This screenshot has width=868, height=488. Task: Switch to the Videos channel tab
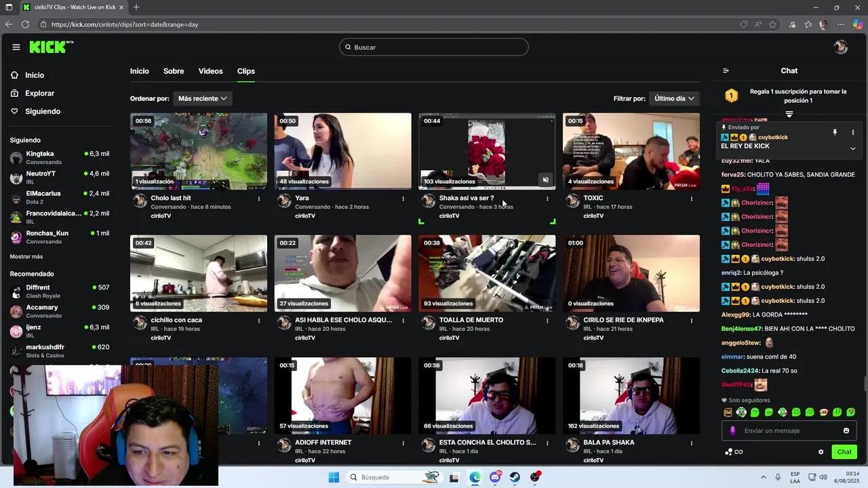(x=210, y=71)
